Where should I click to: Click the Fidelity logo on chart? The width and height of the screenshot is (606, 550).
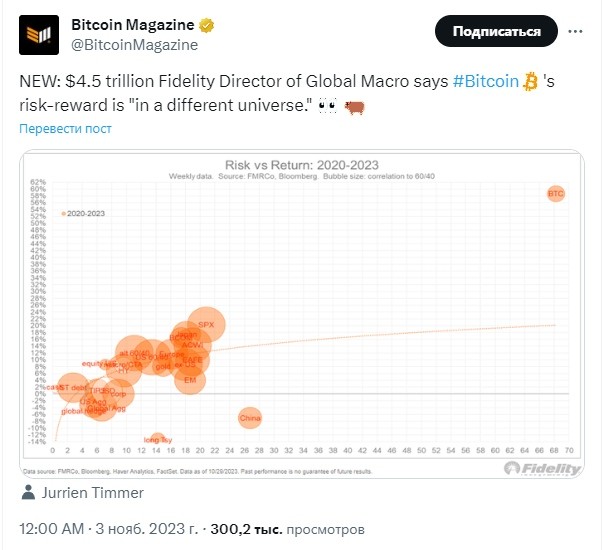pyautogui.click(x=542, y=469)
